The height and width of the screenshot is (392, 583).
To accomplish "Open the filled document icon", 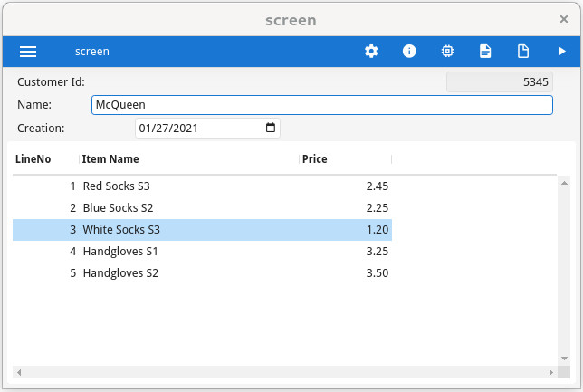I will (485, 51).
